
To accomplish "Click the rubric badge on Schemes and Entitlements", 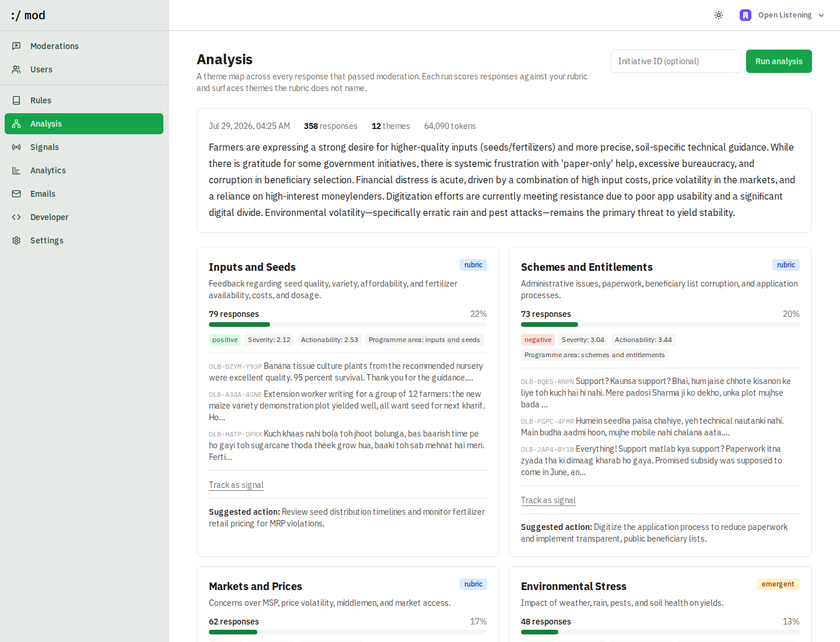I will tap(786, 265).
